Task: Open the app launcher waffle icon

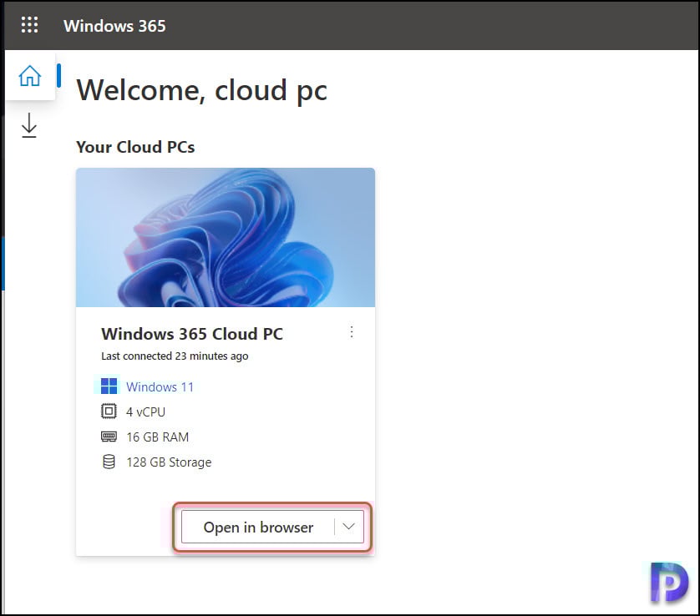Action: [x=29, y=25]
